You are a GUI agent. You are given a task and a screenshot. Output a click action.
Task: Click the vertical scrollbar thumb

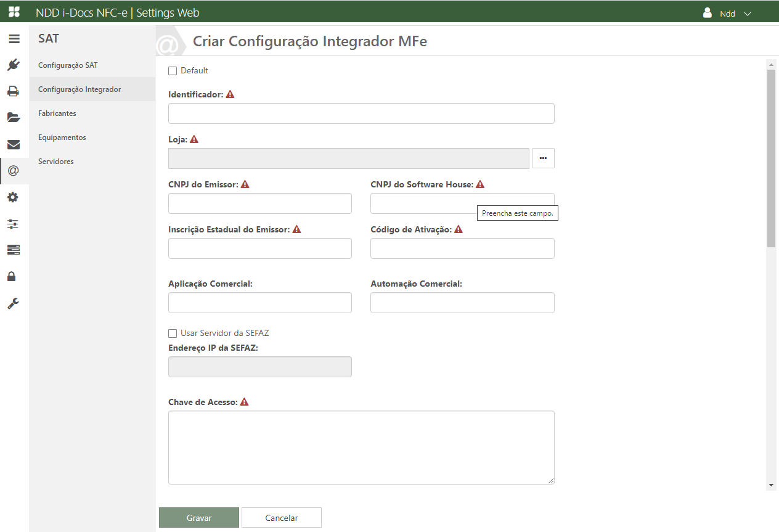(771, 158)
